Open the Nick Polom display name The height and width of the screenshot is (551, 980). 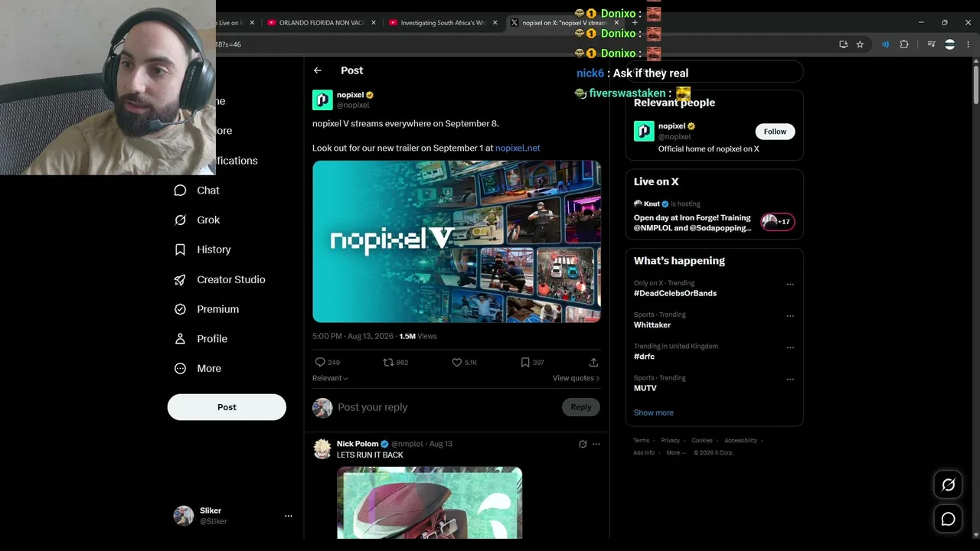coord(358,444)
